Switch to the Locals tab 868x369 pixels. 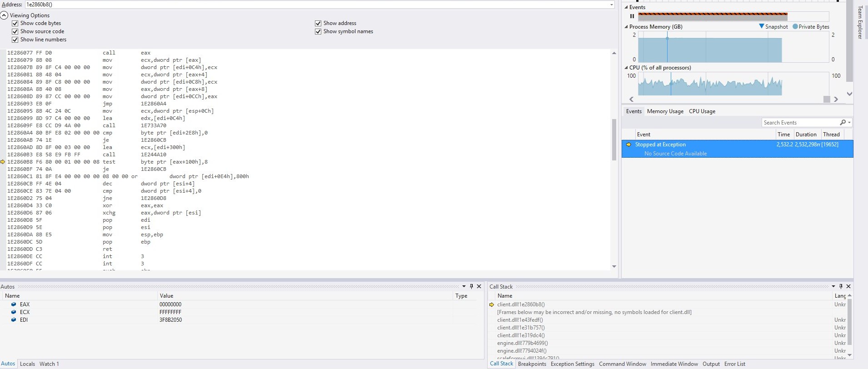click(x=27, y=364)
